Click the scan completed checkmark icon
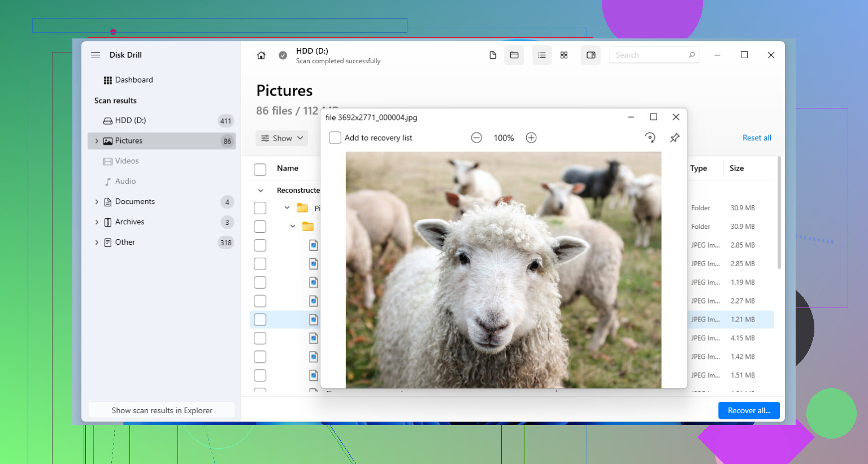Image resolution: width=868 pixels, height=464 pixels. pyautogui.click(x=283, y=55)
